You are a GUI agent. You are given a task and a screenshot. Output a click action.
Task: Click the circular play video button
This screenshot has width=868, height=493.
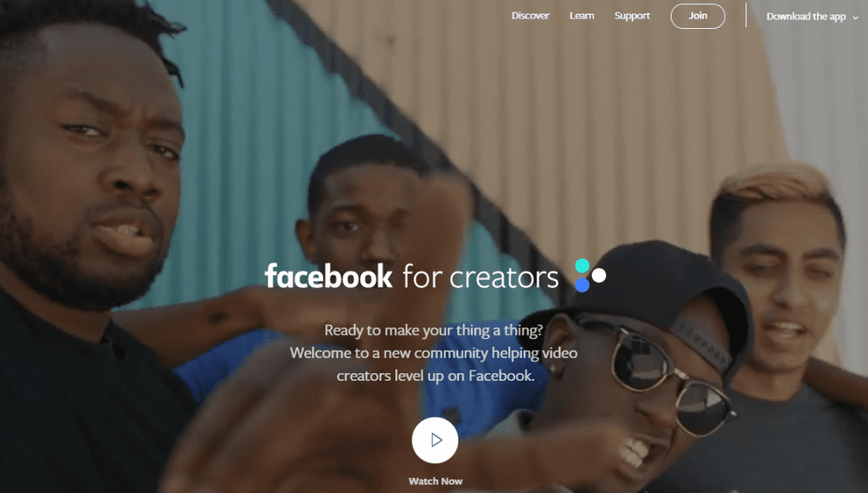pyautogui.click(x=435, y=440)
